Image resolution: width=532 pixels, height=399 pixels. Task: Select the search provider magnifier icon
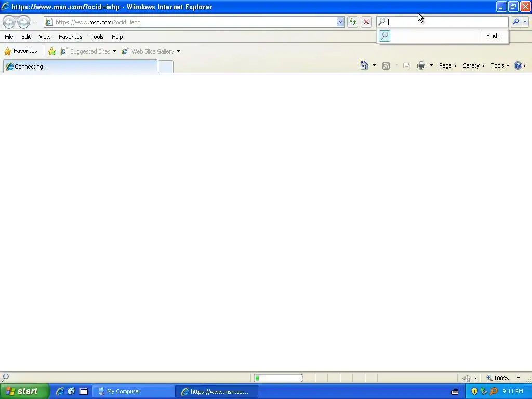384,36
